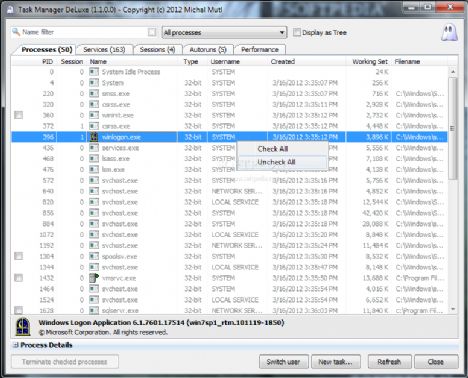Select the spoolsv.exe process name
The image size is (468, 378).
119,256
